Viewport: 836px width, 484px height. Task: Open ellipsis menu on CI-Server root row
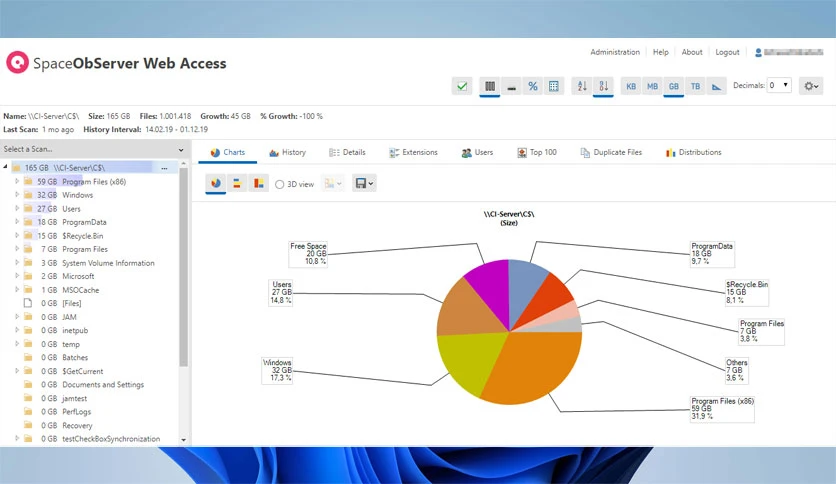pyautogui.click(x=164, y=168)
